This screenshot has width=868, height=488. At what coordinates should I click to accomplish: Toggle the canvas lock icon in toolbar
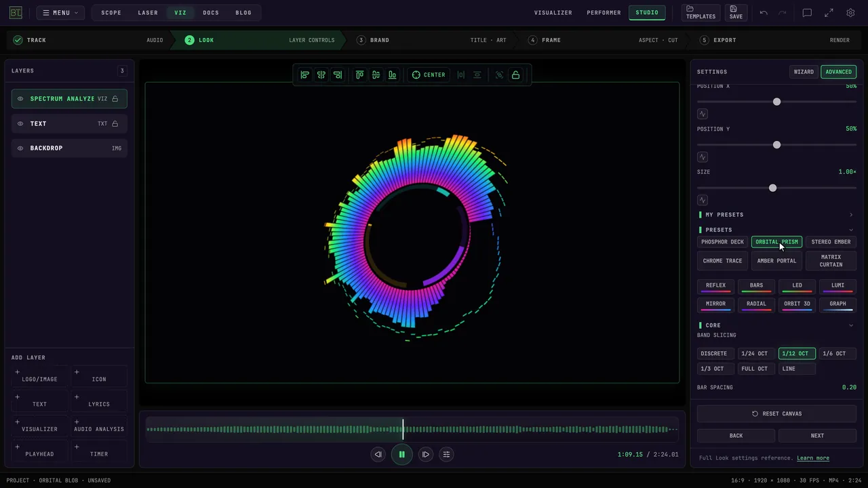[515, 75]
